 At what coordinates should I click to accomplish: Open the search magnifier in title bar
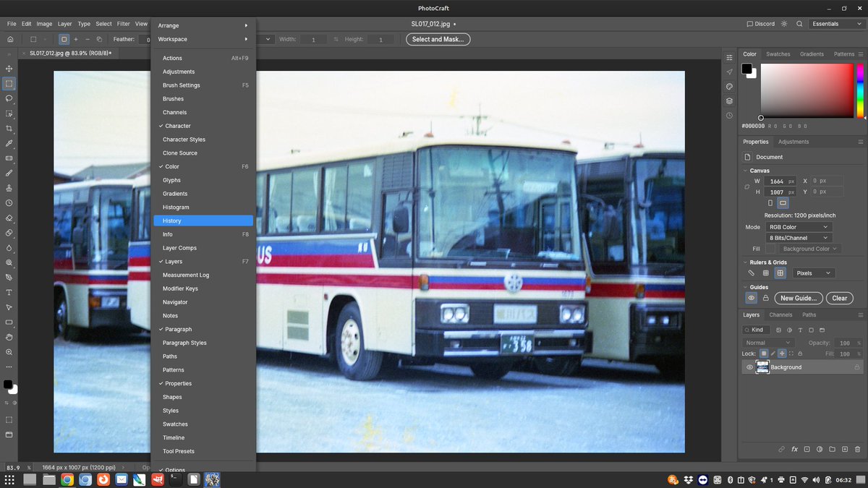tap(799, 24)
